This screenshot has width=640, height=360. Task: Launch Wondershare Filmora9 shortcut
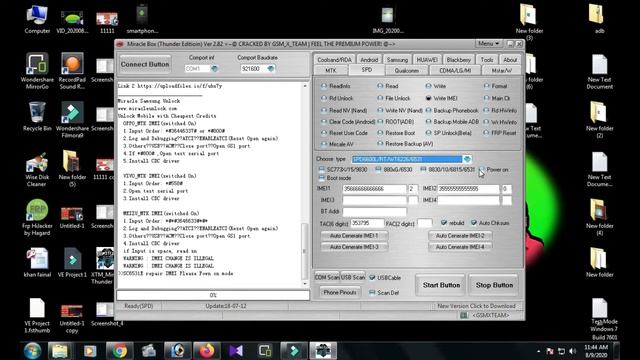[x=72, y=120]
